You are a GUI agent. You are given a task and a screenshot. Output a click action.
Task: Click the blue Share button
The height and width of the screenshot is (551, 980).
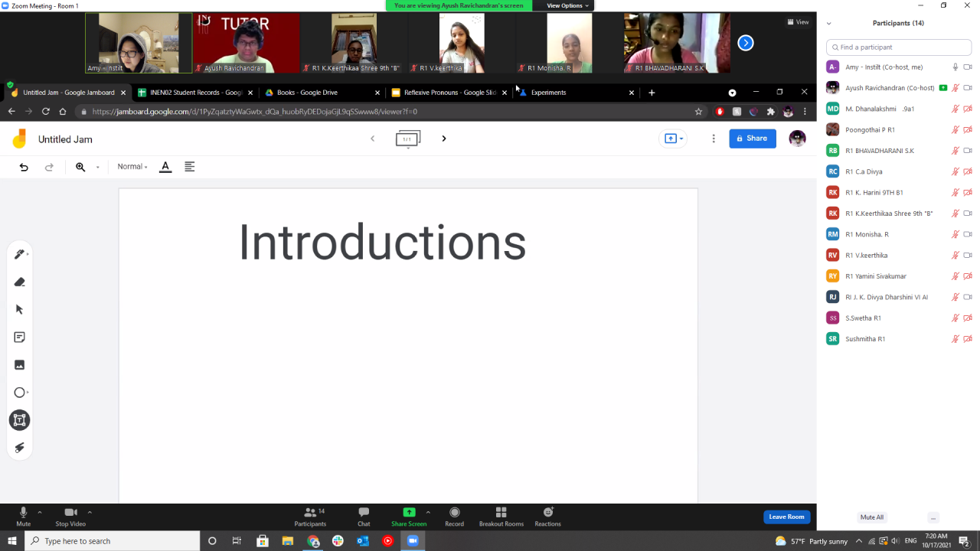[x=753, y=139]
